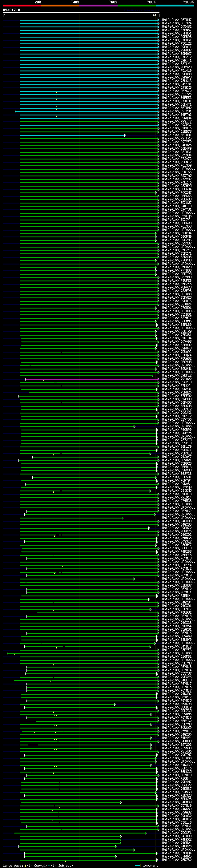Select hit label UniRef100_A9PBR8
This screenshot has height=868, width=197.
tap(177, 37)
